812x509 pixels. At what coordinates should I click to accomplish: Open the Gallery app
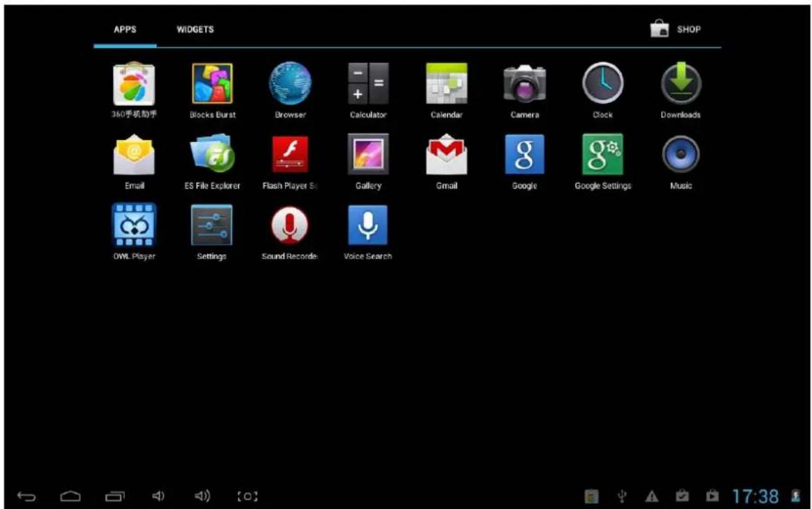[368, 162]
